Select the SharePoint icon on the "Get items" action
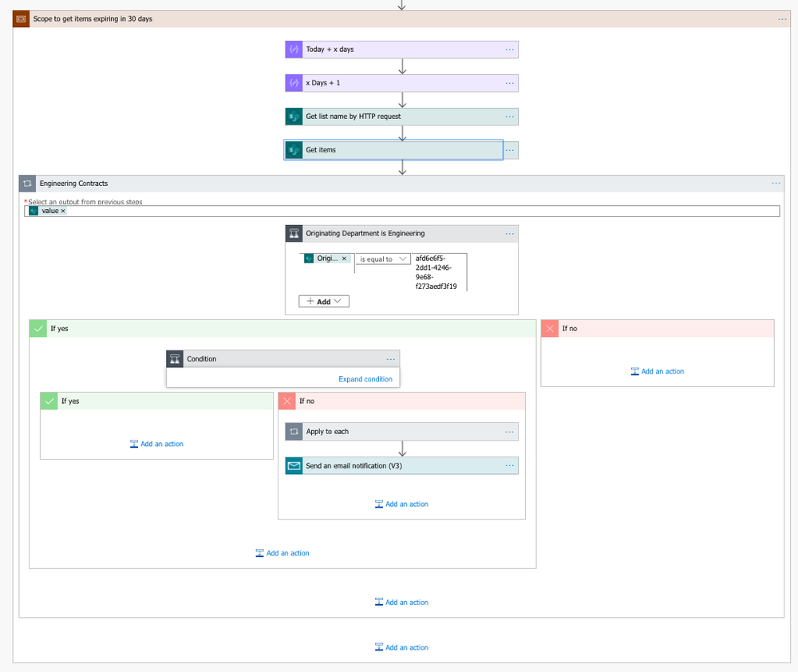The width and height of the screenshot is (798, 672). coord(294,149)
